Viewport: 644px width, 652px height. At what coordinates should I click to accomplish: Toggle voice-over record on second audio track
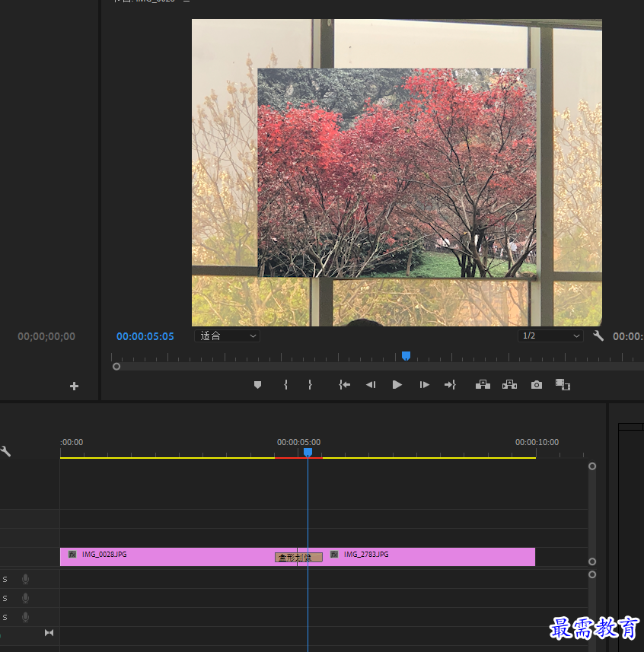point(25,598)
